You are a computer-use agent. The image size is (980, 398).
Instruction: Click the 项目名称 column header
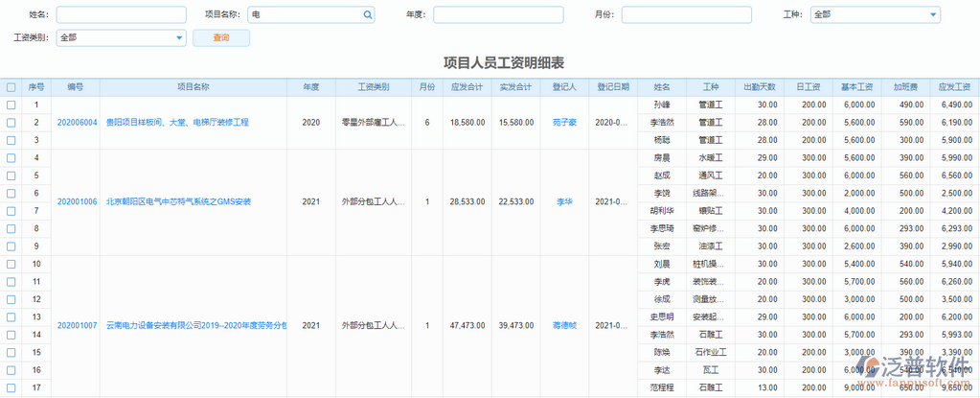[x=193, y=87]
